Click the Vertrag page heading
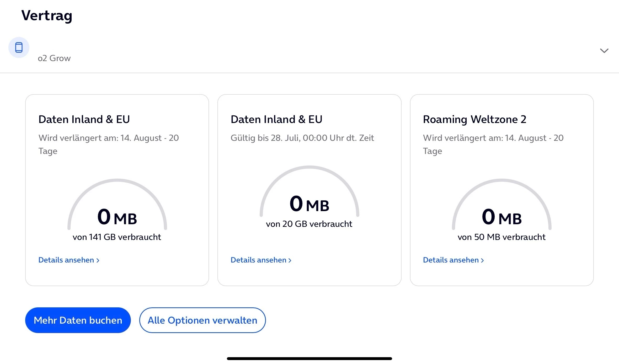Image resolution: width=619 pixels, height=364 pixels. click(x=47, y=15)
